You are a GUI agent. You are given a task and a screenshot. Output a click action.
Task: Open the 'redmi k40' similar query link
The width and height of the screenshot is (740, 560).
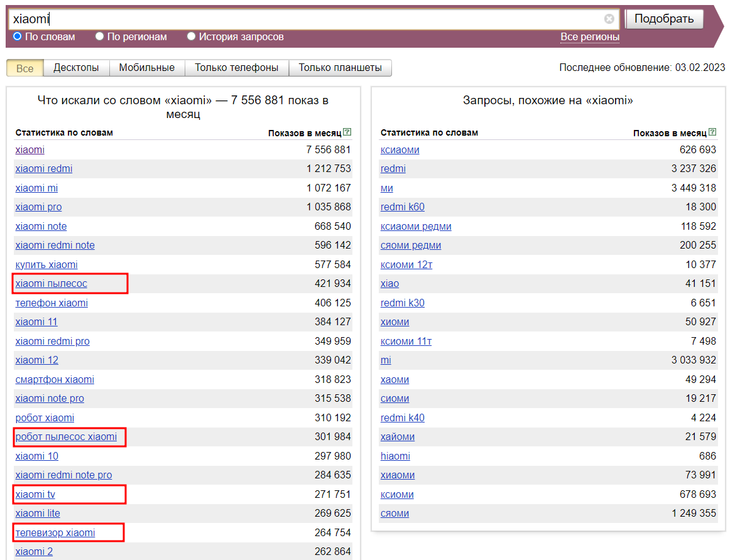point(403,418)
